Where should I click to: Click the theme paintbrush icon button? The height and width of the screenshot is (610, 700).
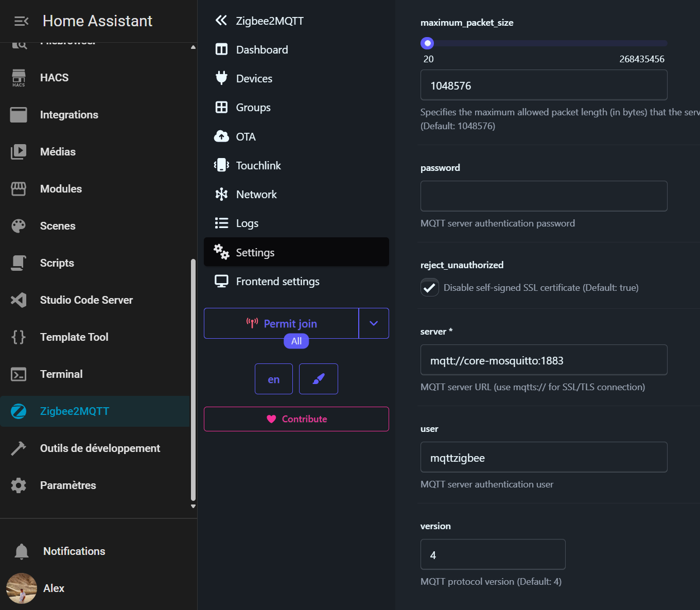(318, 379)
